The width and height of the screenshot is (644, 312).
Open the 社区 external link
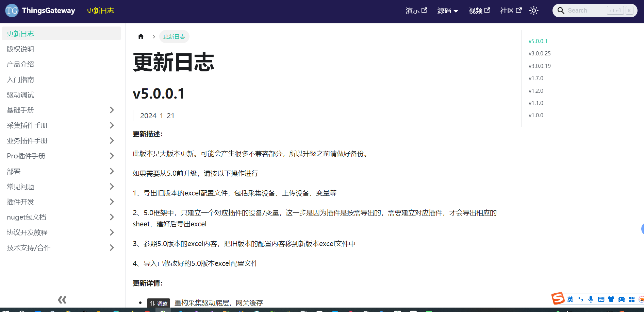(x=511, y=11)
